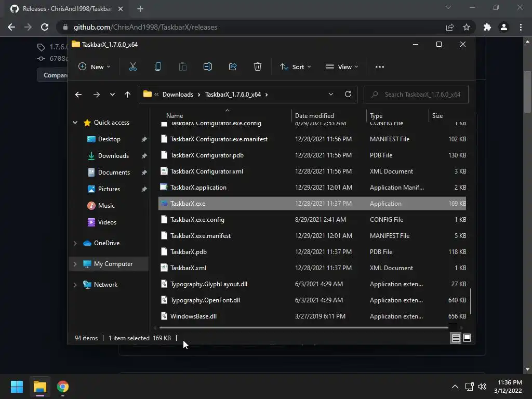Refresh the folder view in address bar

click(x=348, y=95)
